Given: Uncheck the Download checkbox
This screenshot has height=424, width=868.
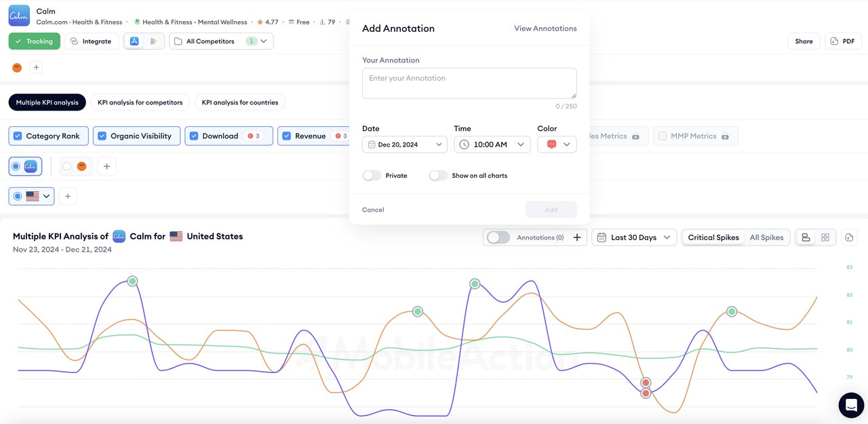Looking at the screenshot, I should click(x=194, y=136).
